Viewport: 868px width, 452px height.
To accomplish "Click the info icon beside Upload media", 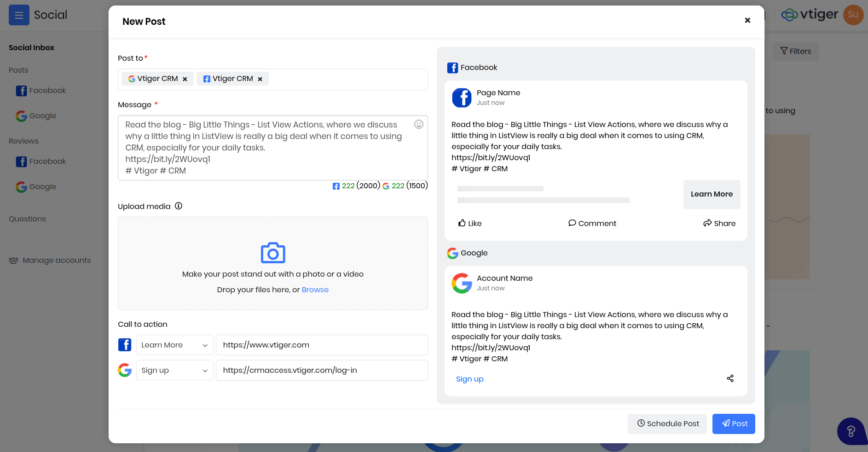I will [x=179, y=206].
